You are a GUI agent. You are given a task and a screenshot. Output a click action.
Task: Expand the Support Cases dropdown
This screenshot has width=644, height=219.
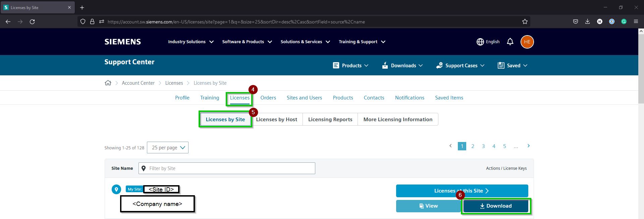[x=460, y=66]
